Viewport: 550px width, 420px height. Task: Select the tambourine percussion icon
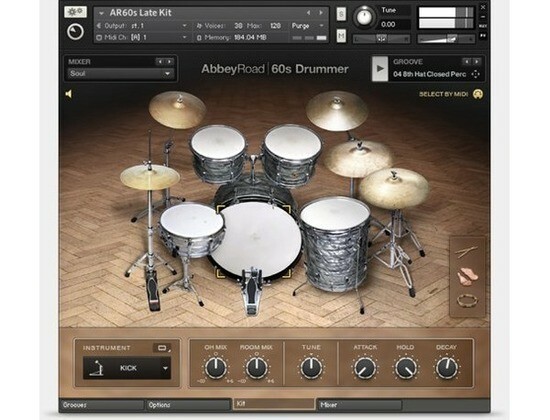[x=467, y=300]
